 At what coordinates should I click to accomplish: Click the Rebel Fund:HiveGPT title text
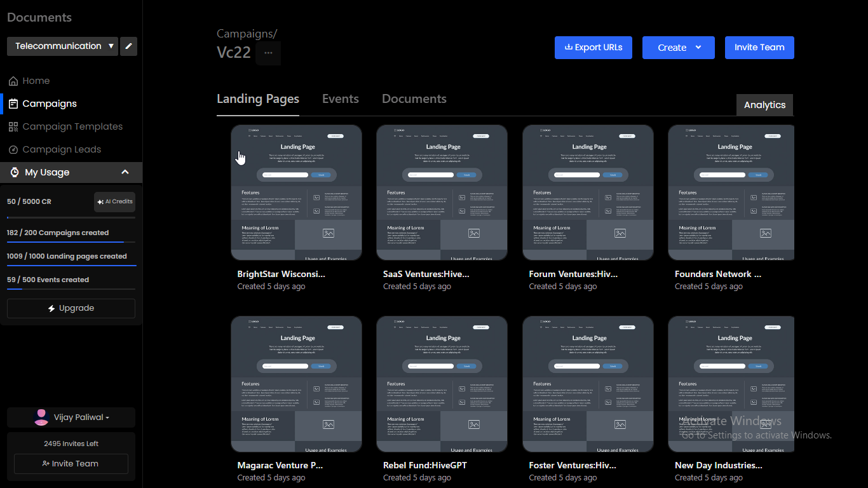coord(425,466)
